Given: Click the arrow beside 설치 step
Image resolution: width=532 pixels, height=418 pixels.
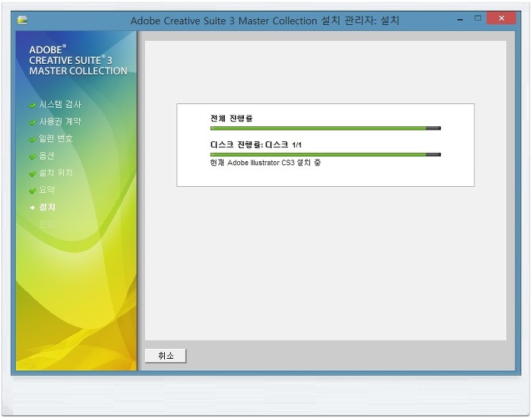Looking at the screenshot, I should [33, 207].
